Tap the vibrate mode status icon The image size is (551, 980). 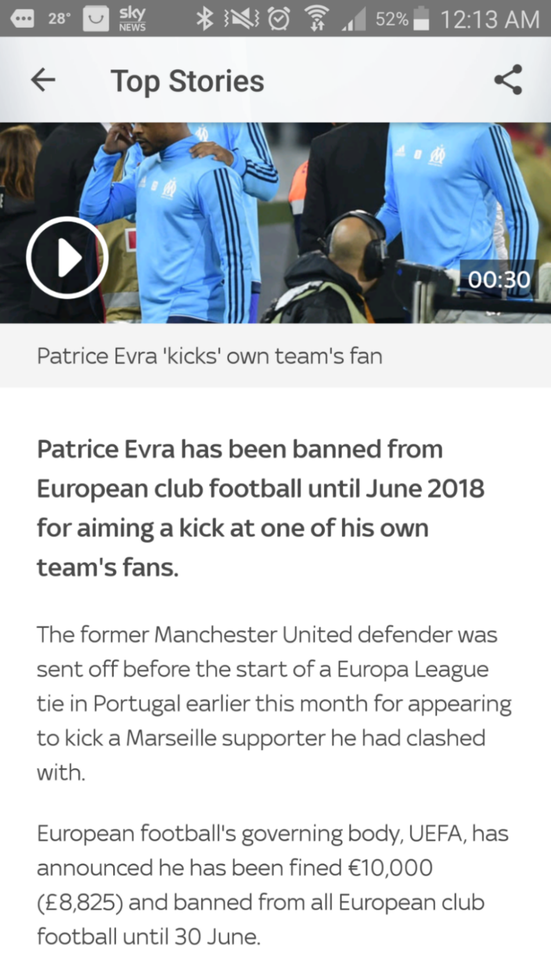pyautogui.click(x=241, y=19)
